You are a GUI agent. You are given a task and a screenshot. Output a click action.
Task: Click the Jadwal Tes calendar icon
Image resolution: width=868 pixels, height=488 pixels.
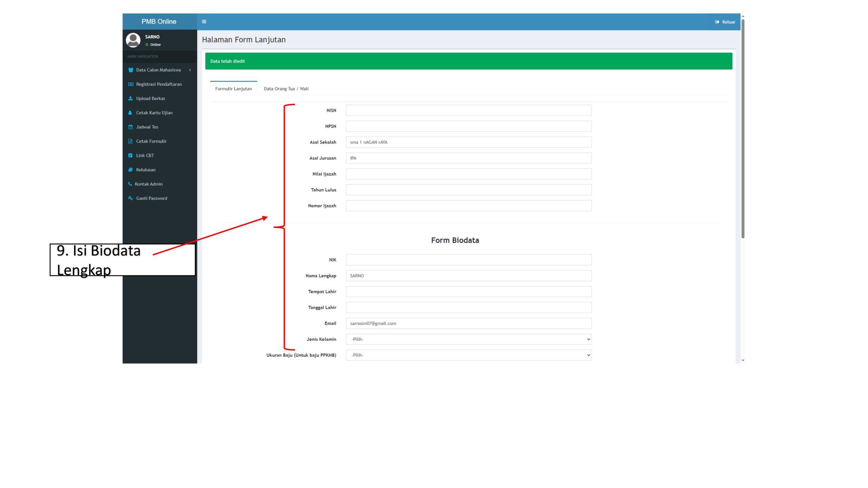click(x=131, y=127)
